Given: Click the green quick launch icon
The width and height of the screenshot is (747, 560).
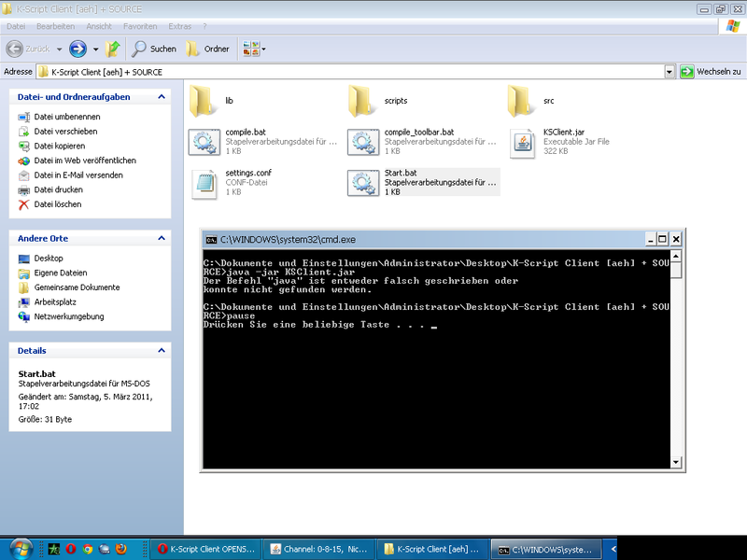Looking at the screenshot, I should tap(54, 549).
